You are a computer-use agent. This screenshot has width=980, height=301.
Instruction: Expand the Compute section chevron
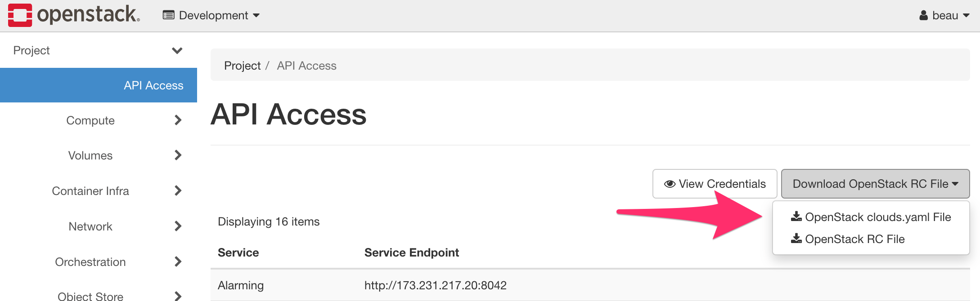[178, 120]
